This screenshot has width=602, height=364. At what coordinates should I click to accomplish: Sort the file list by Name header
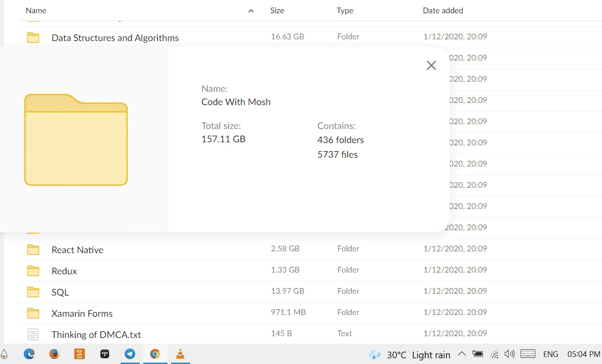36,11
